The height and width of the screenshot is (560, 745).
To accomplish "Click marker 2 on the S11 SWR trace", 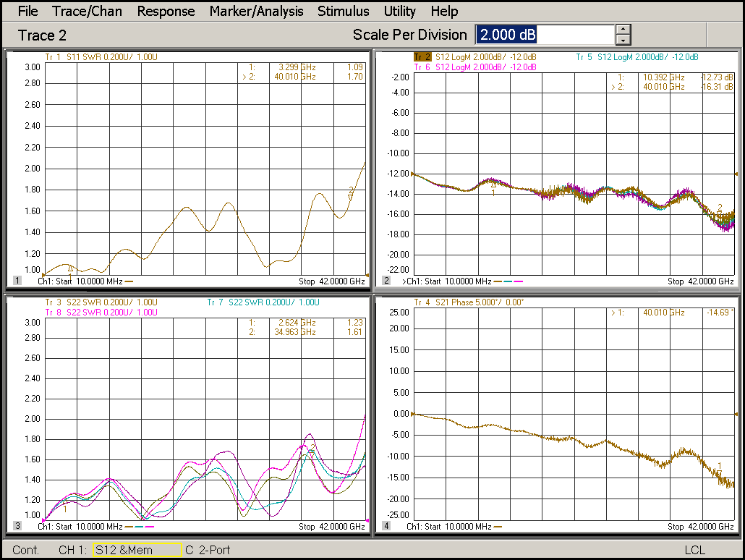I will [x=351, y=195].
